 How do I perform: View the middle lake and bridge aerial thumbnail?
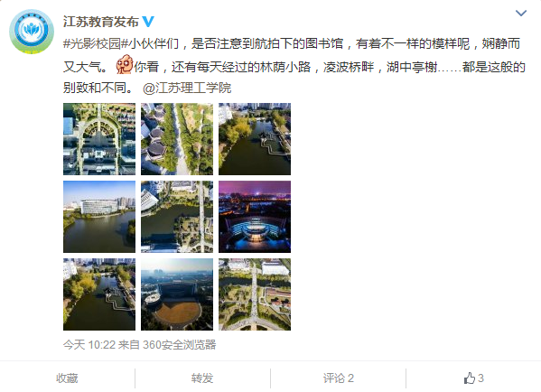click(x=177, y=217)
